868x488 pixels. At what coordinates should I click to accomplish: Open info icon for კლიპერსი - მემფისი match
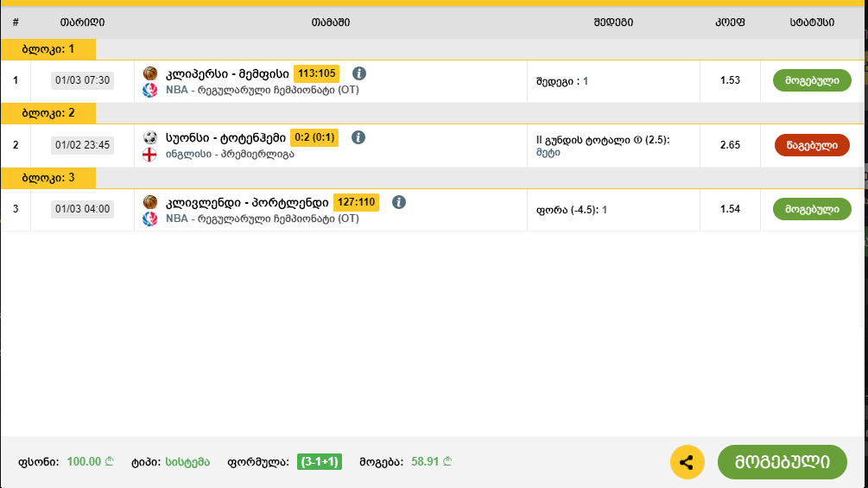(359, 73)
